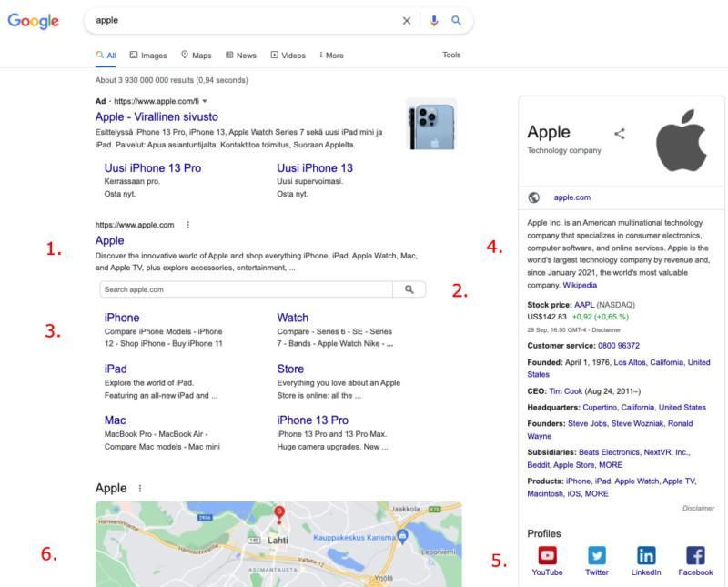This screenshot has height=587, width=728.
Task: Click the Disclaimer link below Products
Action: (698, 508)
